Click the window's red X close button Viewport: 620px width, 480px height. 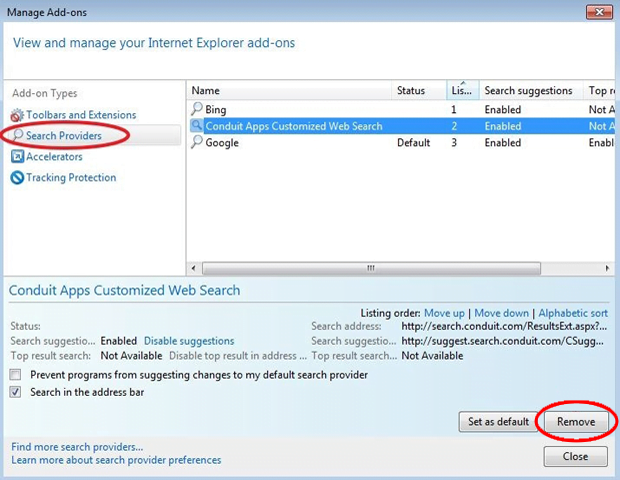(599, 12)
